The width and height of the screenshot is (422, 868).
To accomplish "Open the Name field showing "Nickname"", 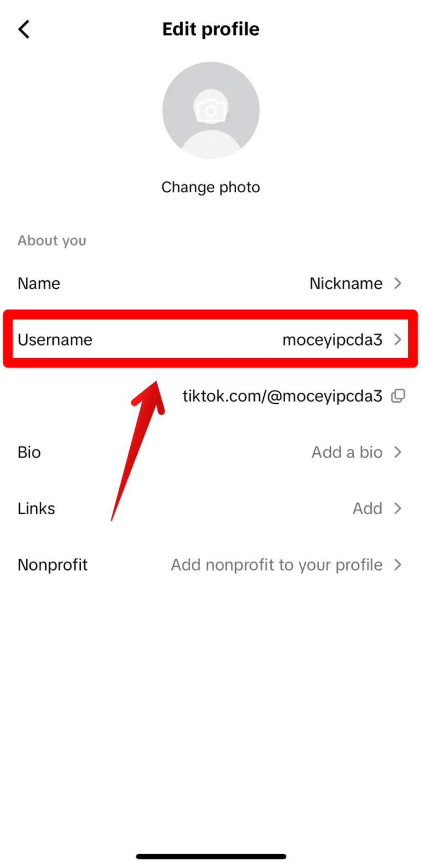I will click(x=346, y=283).
